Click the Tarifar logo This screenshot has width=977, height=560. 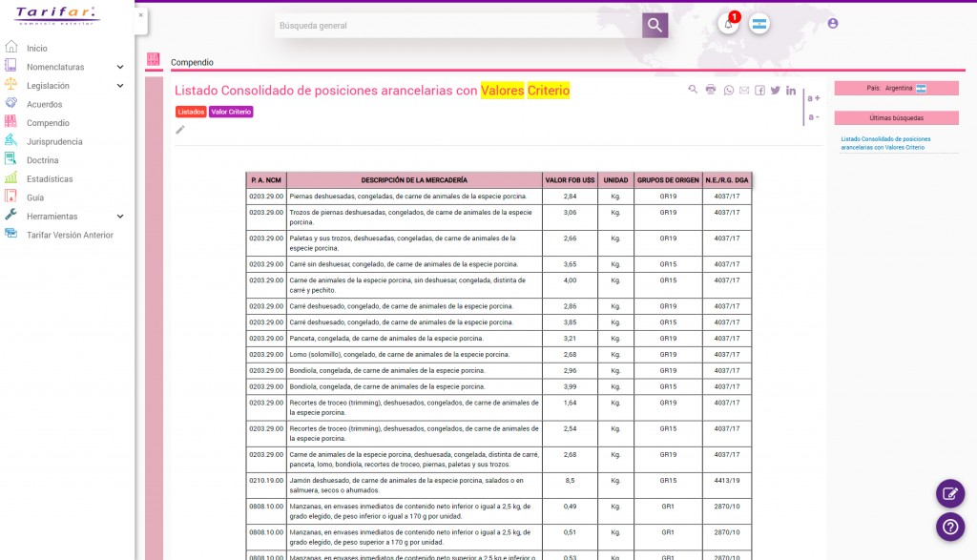pyautogui.click(x=56, y=15)
